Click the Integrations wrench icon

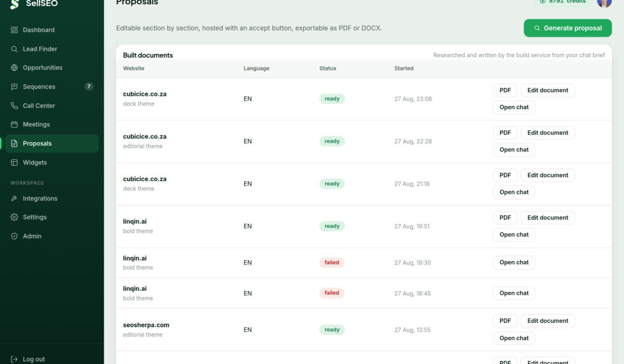[x=15, y=199]
